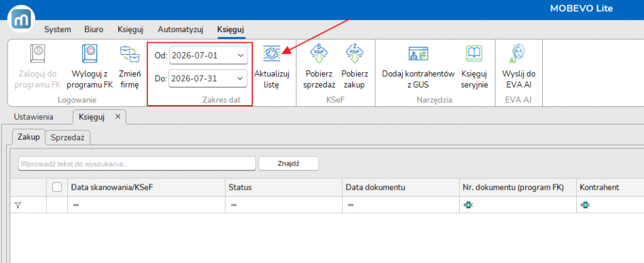Click the MOBEVO round logo button
Viewport: 644px width, 263px height.
click(21, 19)
